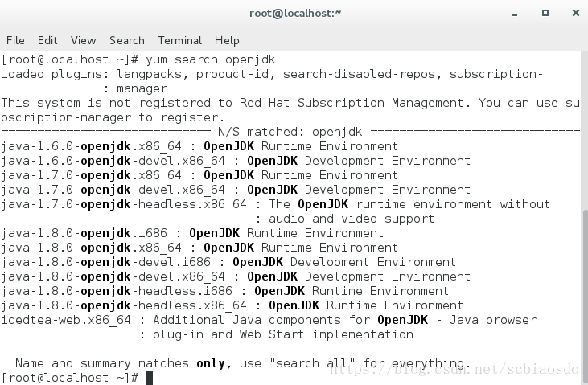This screenshot has height=385, width=588.
Task: Click the root@localhost:~ title bar
Action: click(295, 13)
